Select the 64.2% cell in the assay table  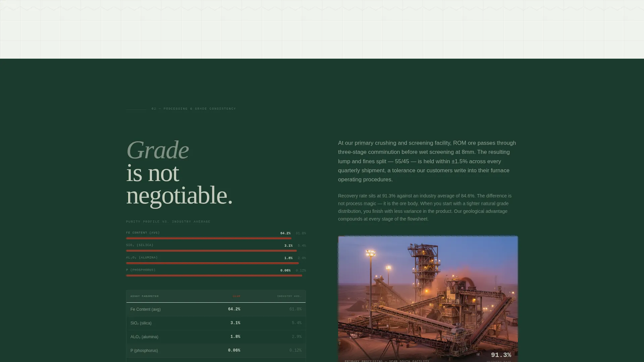coord(234,309)
